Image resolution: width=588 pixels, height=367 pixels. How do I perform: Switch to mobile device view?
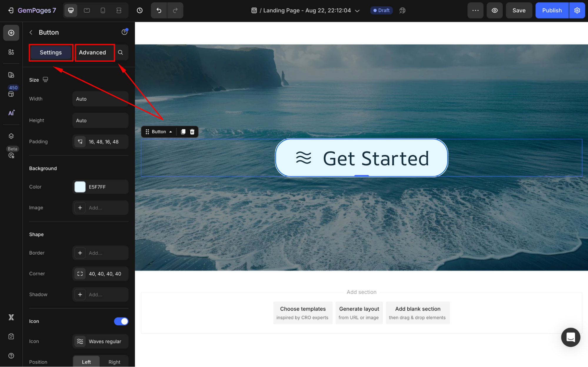103,11
